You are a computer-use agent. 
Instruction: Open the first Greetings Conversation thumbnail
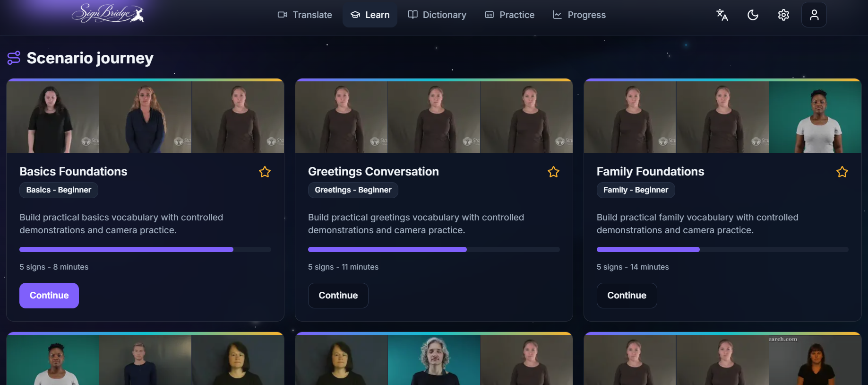pos(342,117)
